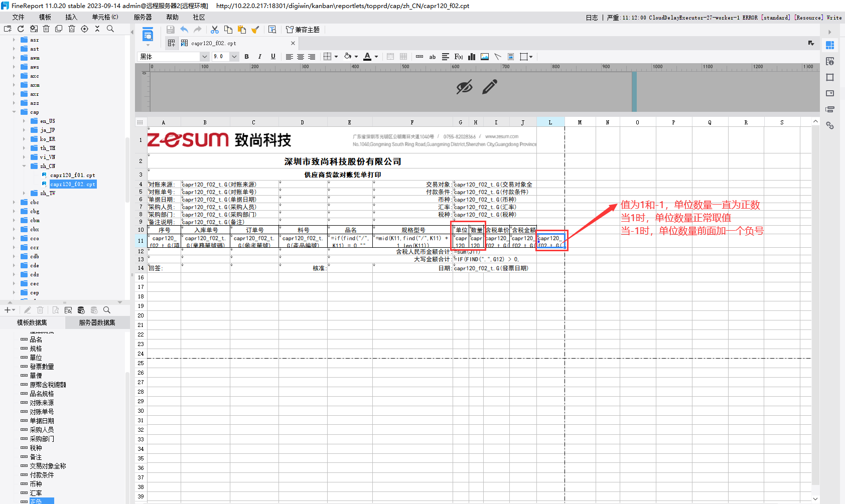This screenshot has width=845, height=504.
Task: Switch to 服务器数据集 tab
Action: (x=97, y=322)
